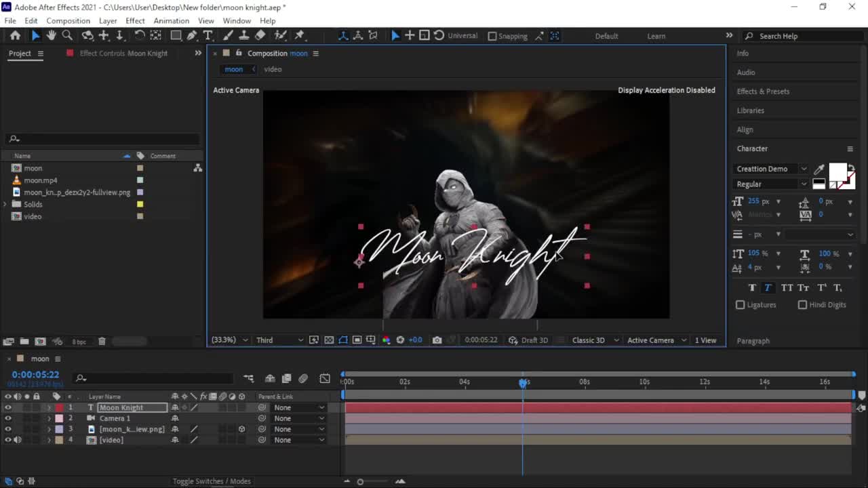Select the Eraser tool
Screen dimensions: 868x488
point(260,36)
